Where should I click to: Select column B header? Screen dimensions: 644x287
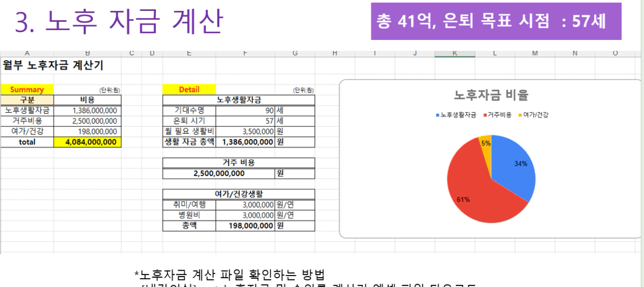(88, 54)
